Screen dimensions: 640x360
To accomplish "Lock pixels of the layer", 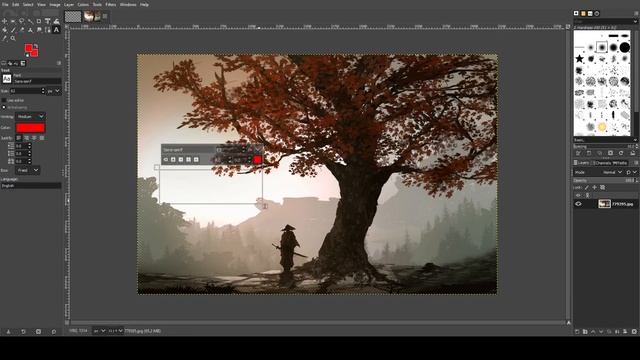I will click(x=587, y=187).
